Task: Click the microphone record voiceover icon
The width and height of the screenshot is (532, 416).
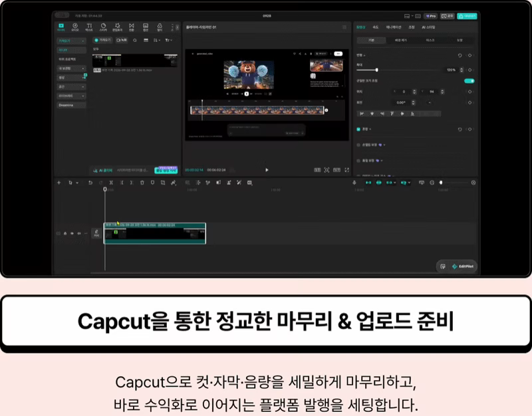Action: pyautogui.click(x=354, y=183)
